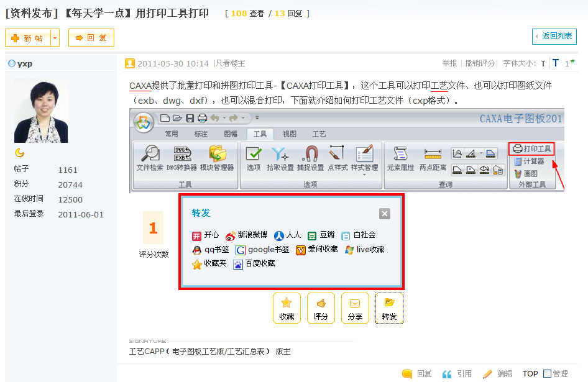Click the 回复 reply button at top
Viewport: 588px width, 382px height.
(91, 38)
